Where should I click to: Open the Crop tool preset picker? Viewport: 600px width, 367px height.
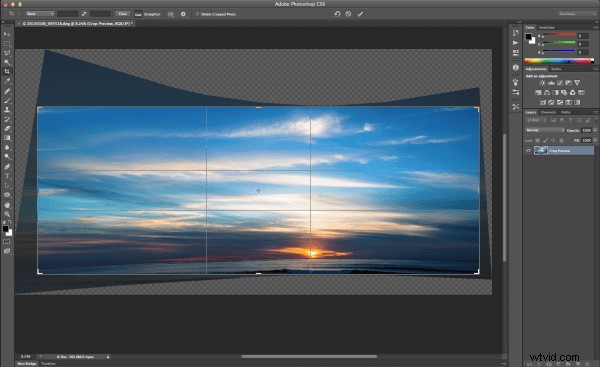pos(13,14)
